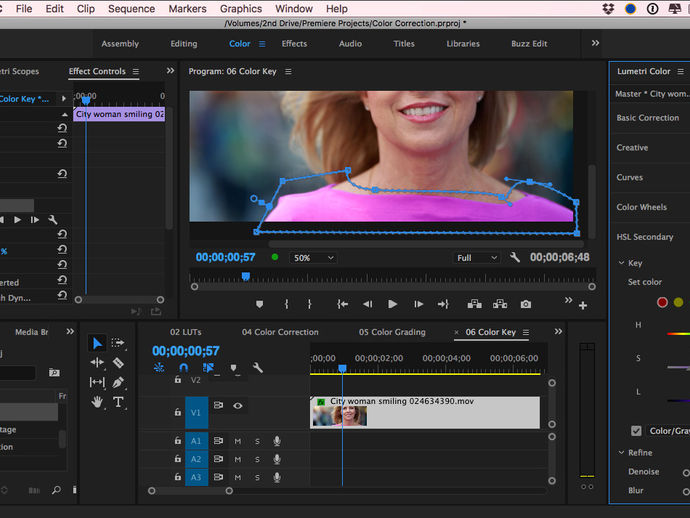
Task: Toggle timeline Snap magnet icon
Action: pos(184,367)
